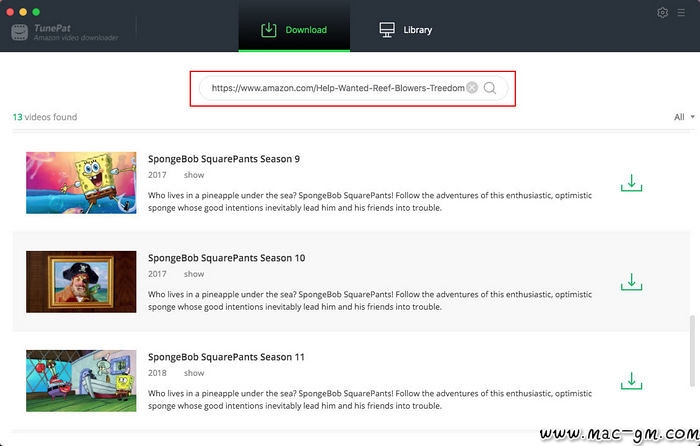Open the Season 10 pirate painting thumbnail
This screenshot has height=446, width=700.
(x=81, y=282)
